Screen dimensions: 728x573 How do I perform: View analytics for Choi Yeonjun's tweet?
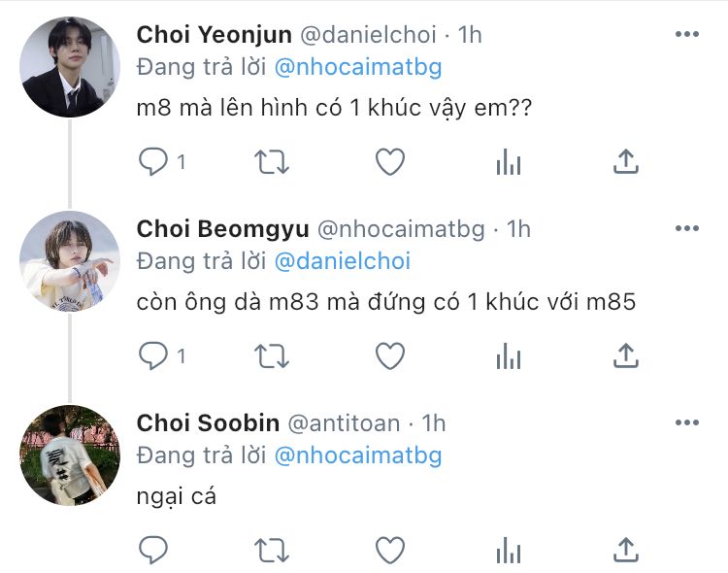pos(509,162)
